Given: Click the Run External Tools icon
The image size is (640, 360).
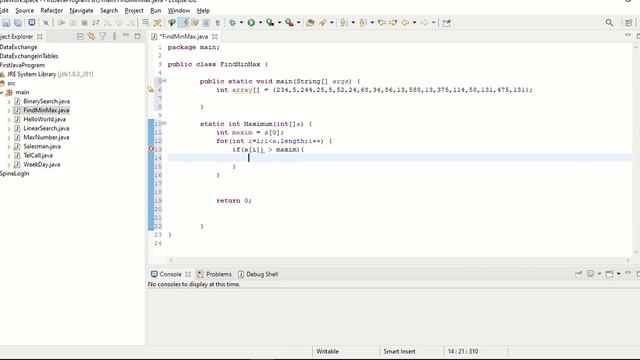Looking at the screenshot, I should tap(289, 23).
